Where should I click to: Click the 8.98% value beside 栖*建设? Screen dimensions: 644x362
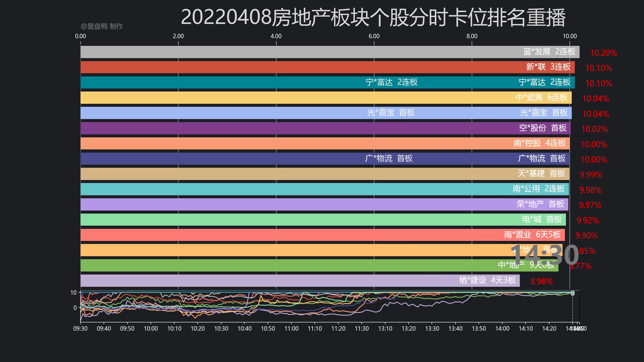tap(542, 281)
